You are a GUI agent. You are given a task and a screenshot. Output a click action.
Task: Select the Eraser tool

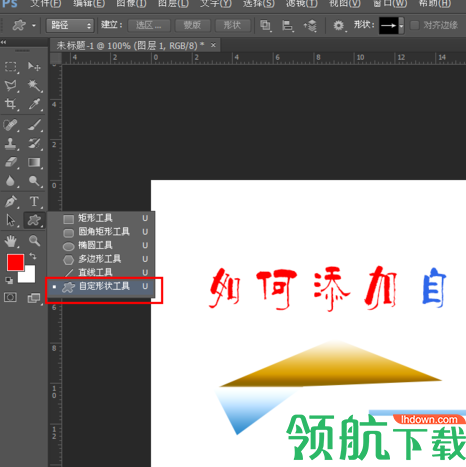tap(11, 163)
